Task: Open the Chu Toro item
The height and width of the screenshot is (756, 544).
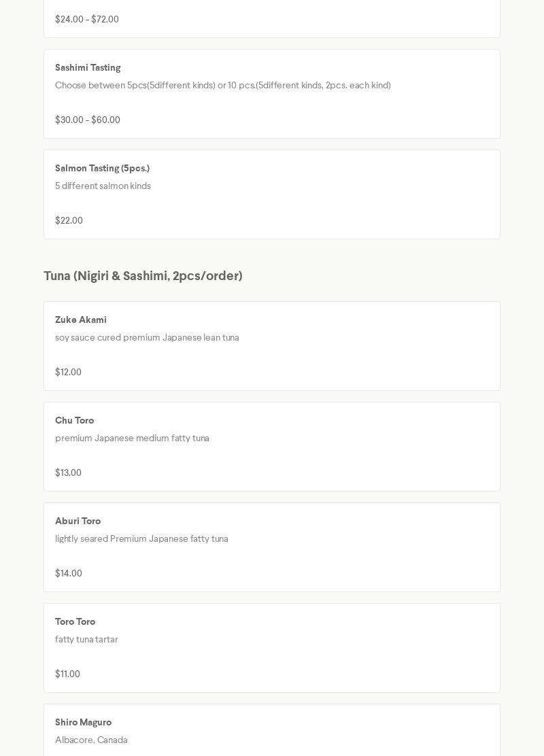Action: (x=74, y=421)
